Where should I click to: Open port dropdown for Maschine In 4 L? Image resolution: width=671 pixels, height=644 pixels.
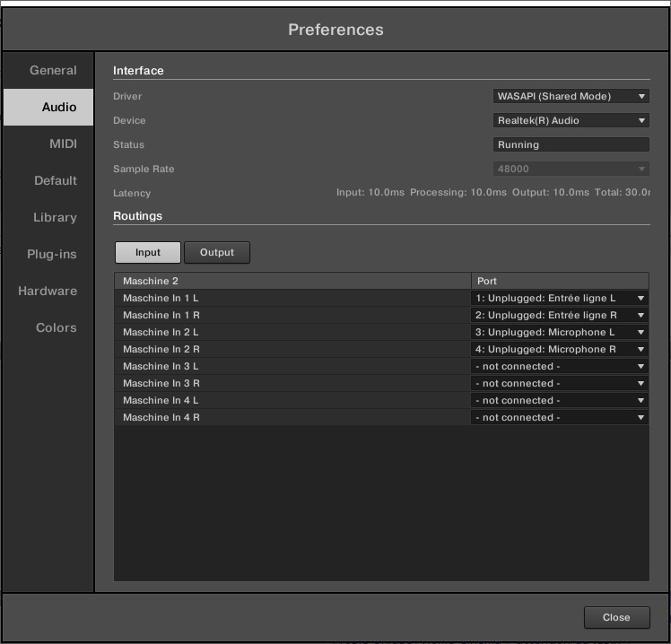[560, 401]
